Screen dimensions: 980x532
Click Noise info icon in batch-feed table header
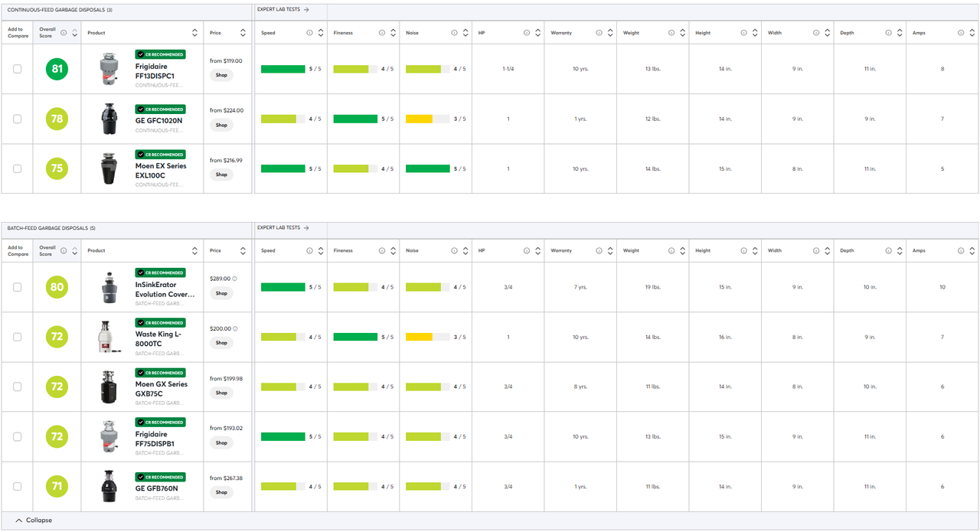(x=454, y=250)
